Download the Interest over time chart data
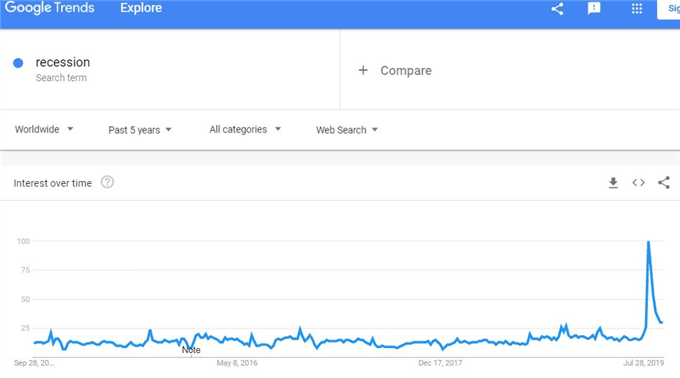This screenshot has width=680, height=378. (x=613, y=183)
